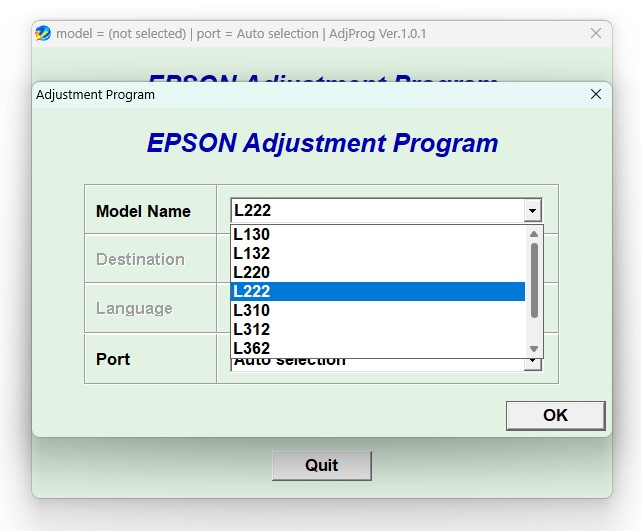Click the Model Name label
Image resolution: width=641 pixels, height=531 pixels.
pos(143,211)
